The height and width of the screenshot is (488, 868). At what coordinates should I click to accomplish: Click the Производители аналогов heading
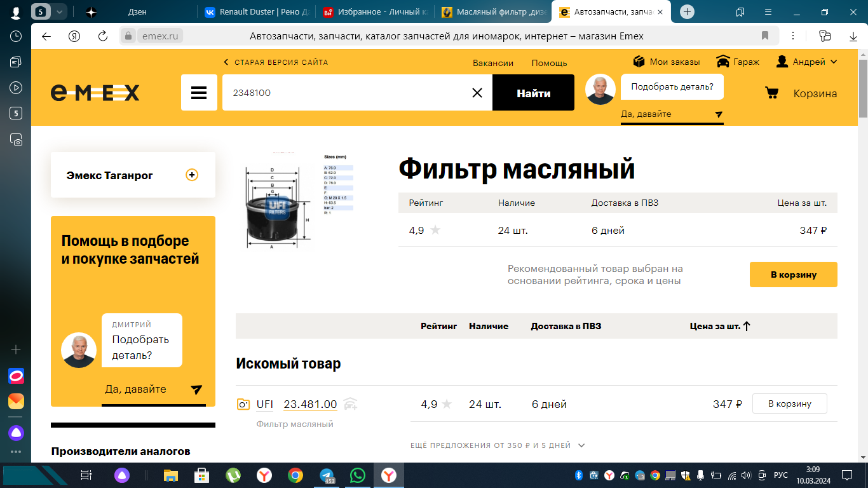(121, 452)
